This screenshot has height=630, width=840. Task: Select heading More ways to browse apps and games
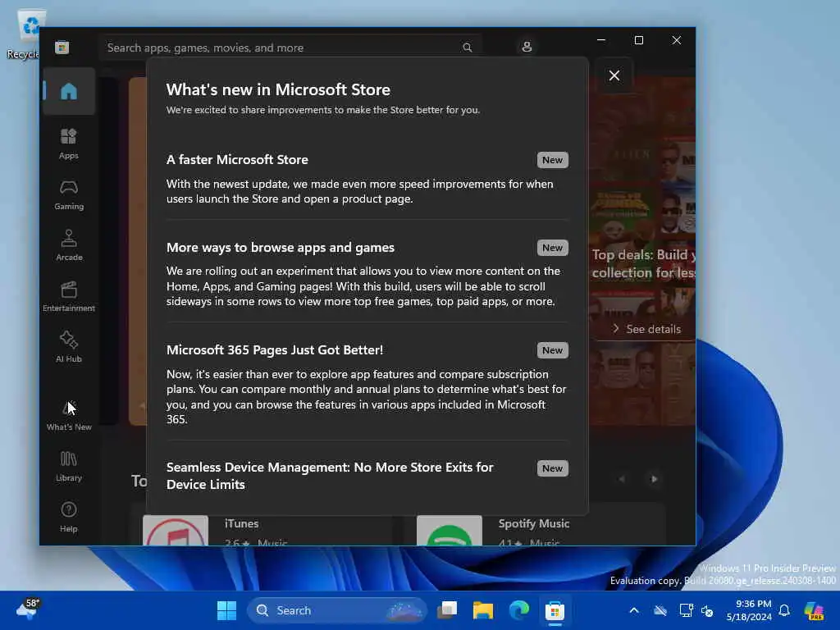(281, 248)
